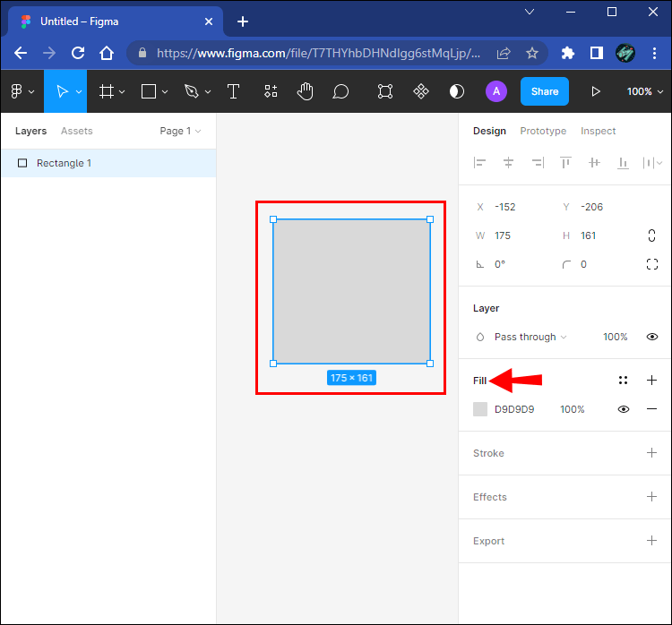
Task: Click the blue Share button
Action: (x=544, y=91)
